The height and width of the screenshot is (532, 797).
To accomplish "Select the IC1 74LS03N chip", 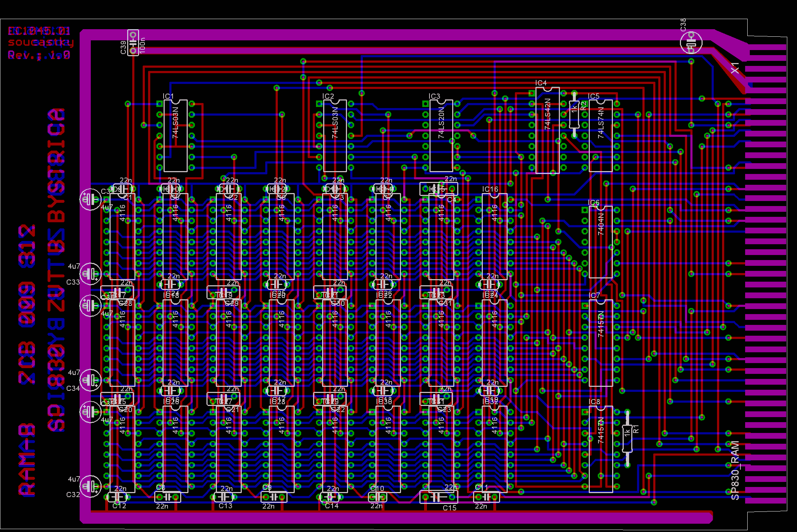I will pyautogui.click(x=175, y=136).
